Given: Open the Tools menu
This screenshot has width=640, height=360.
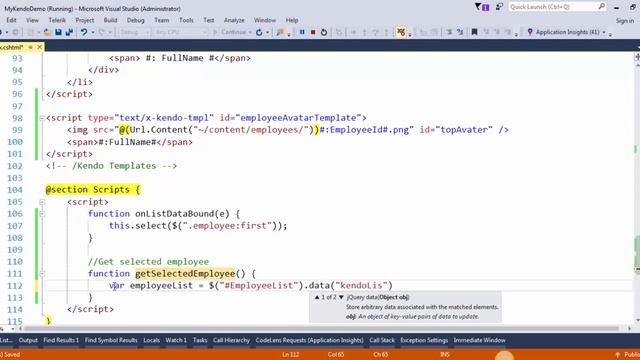Looking at the screenshot, I should pos(186,20).
